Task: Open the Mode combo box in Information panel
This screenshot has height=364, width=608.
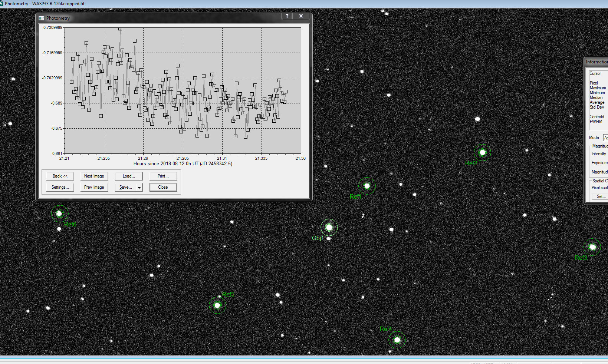Action: pos(605,138)
